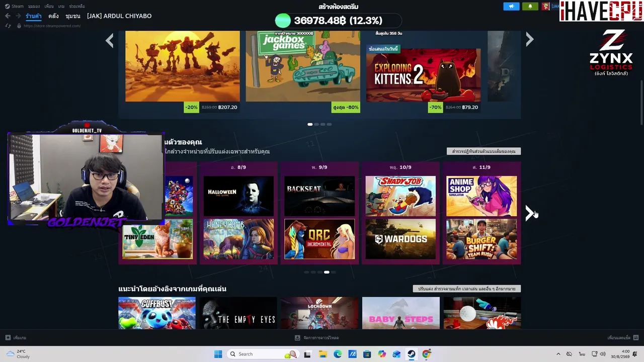Open Task View from the taskbar
Screen dimensions: 644x362
pyautogui.click(x=307, y=354)
